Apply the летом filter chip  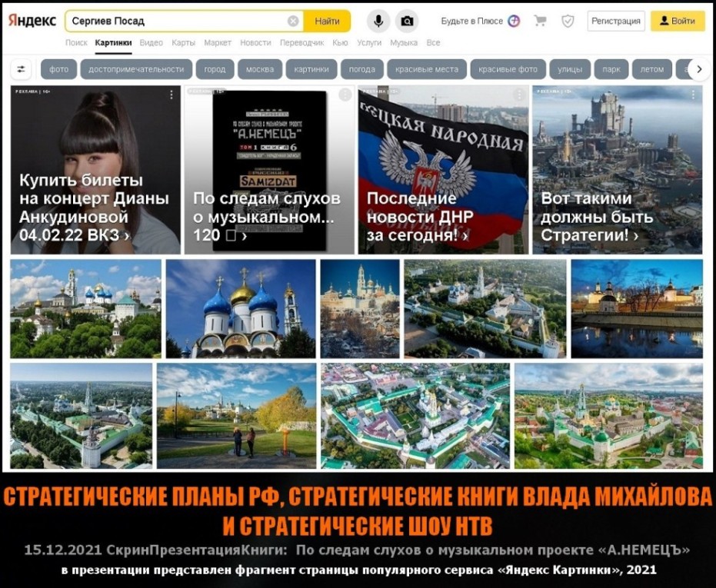(x=652, y=69)
